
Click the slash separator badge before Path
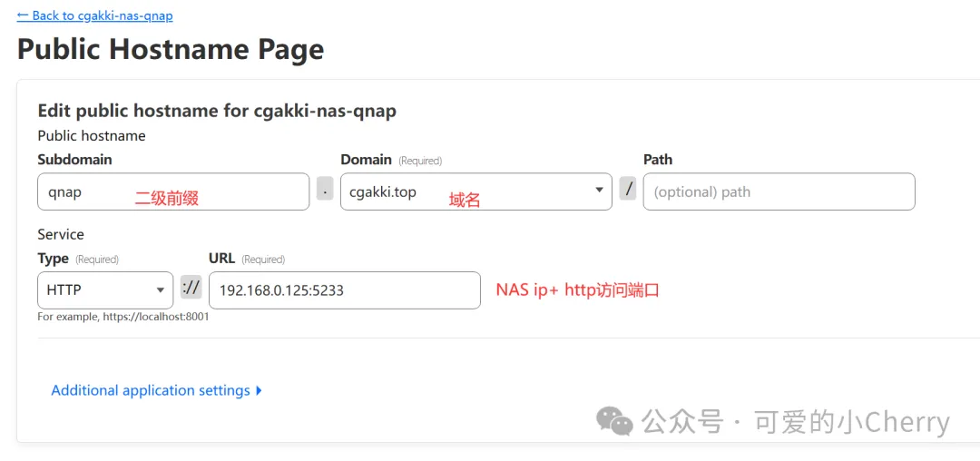coord(628,189)
